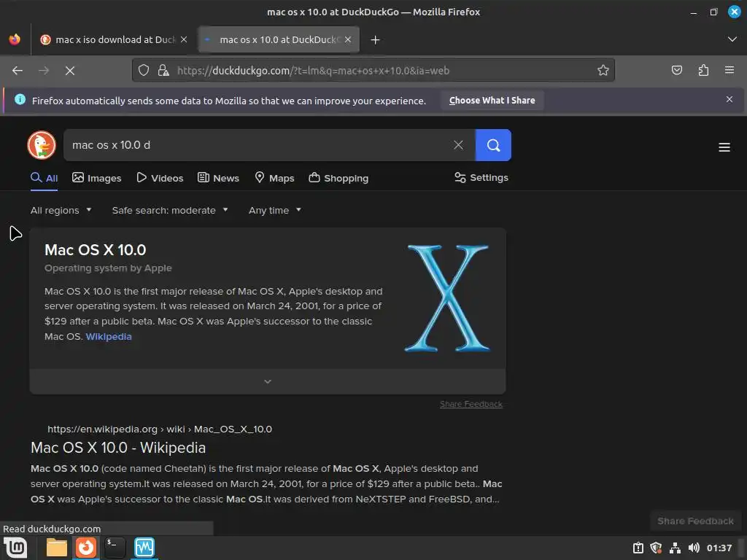
Task: Go back with the browser back arrow
Action: (x=18, y=71)
